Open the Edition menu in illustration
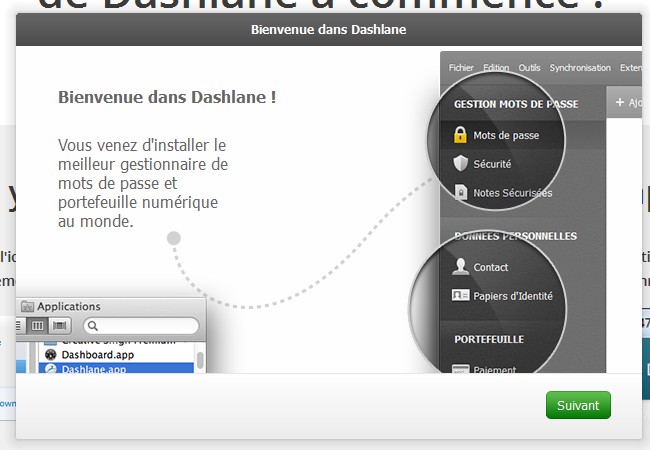 (496, 68)
